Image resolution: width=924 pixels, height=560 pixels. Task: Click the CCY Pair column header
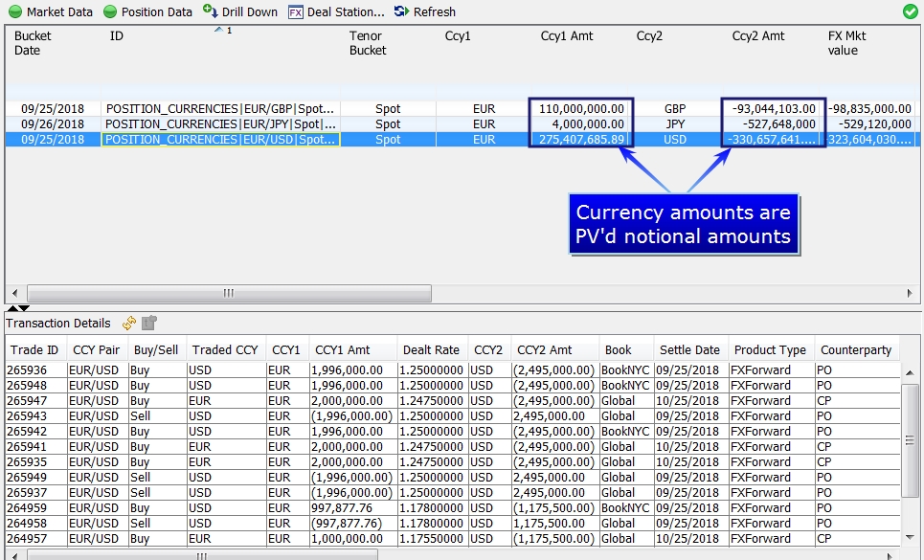click(96, 349)
